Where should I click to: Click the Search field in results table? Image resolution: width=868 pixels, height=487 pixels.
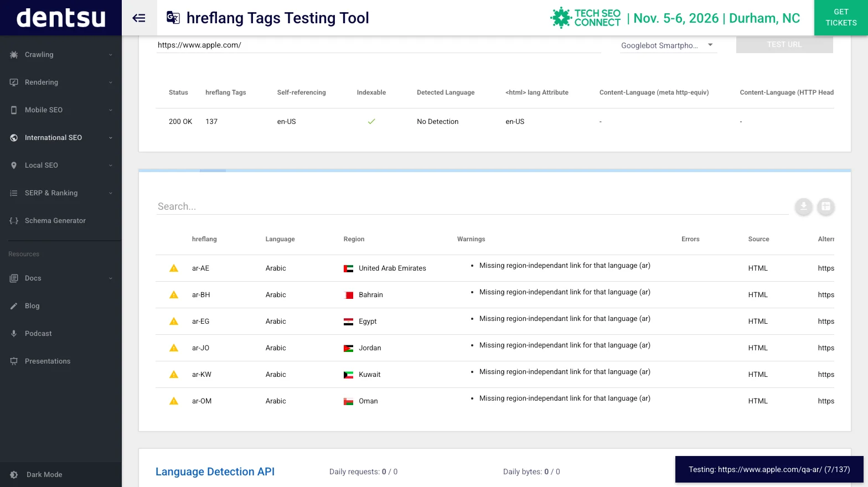coord(473,206)
